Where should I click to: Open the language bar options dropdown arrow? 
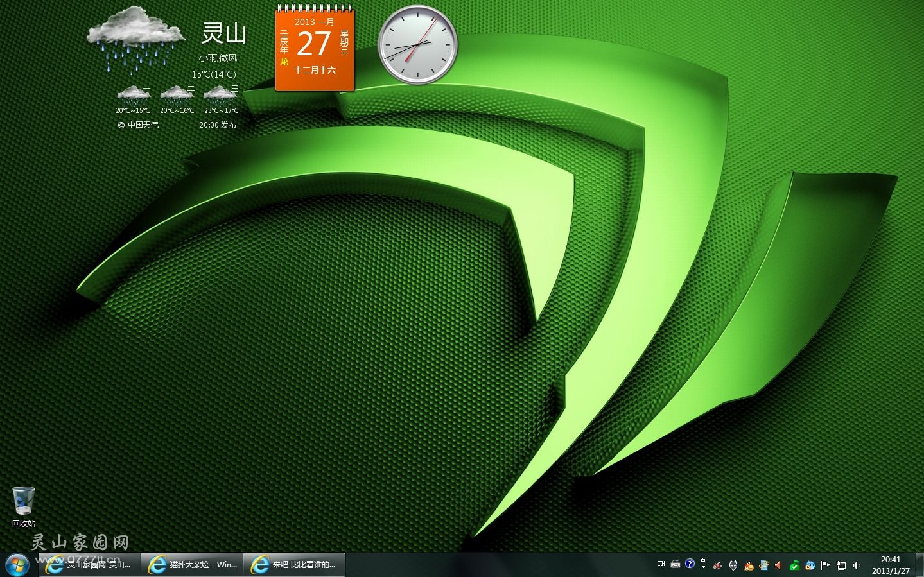704,567
